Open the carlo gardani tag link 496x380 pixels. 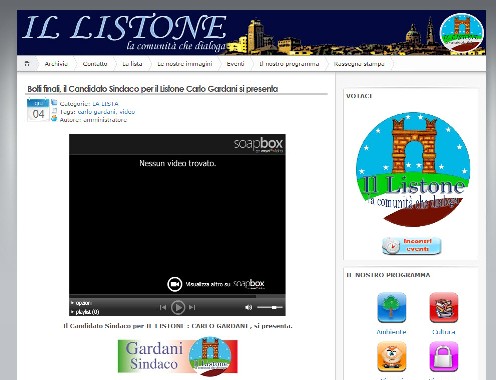pyautogui.click(x=97, y=112)
